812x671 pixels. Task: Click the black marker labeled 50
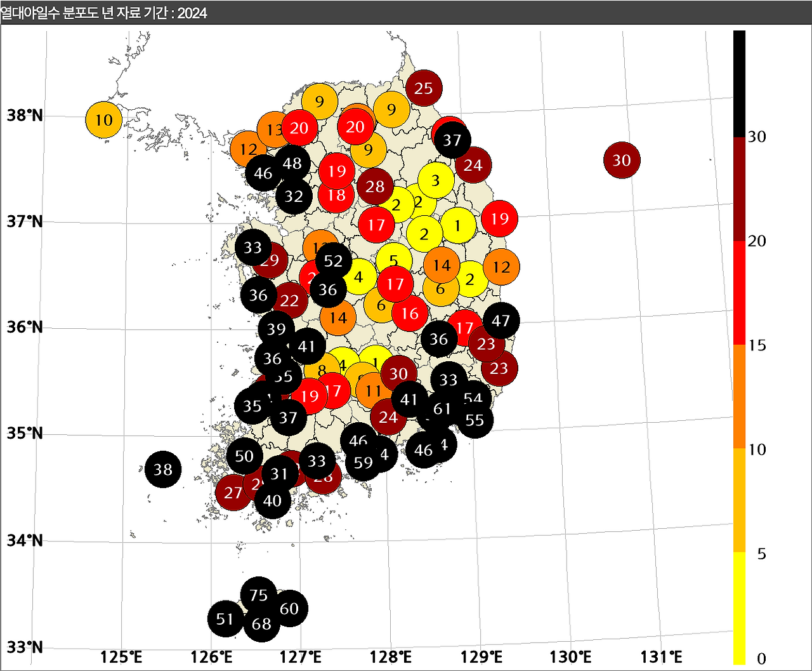click(x=244, y=456)
